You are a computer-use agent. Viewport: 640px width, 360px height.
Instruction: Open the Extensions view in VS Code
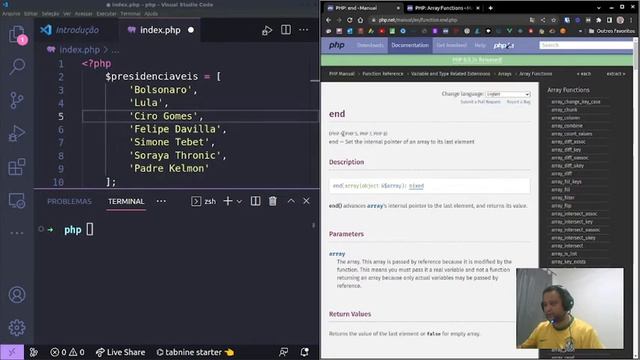(x=17, y=167)
